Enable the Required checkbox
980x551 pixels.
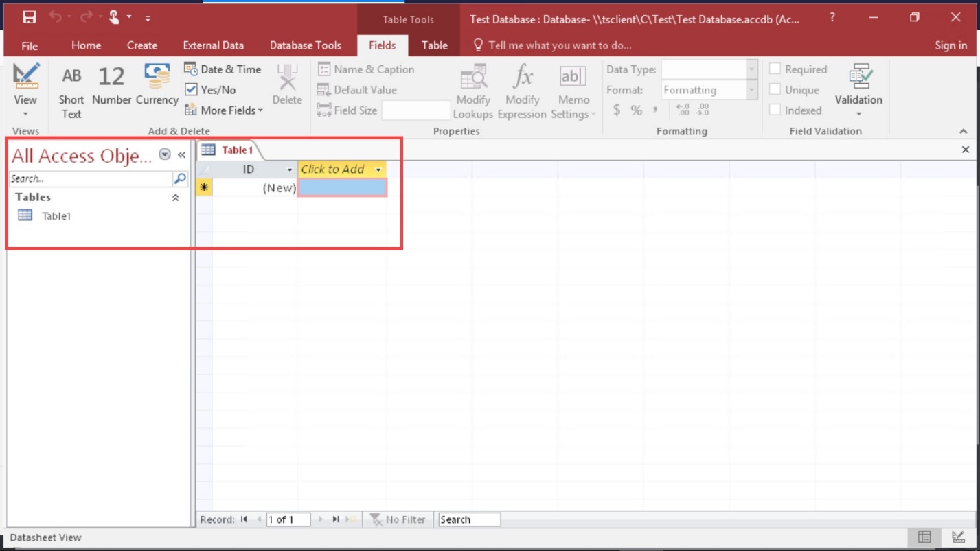coord(775,69)
